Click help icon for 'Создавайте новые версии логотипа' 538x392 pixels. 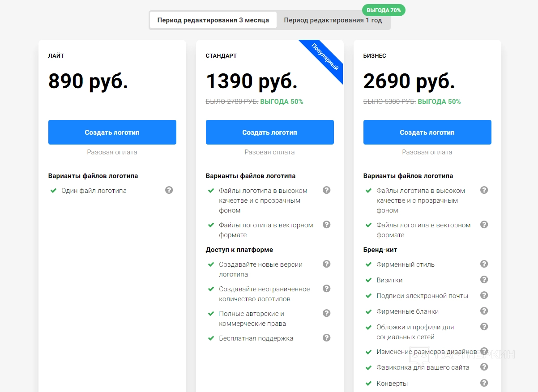(x=326, y=264)
